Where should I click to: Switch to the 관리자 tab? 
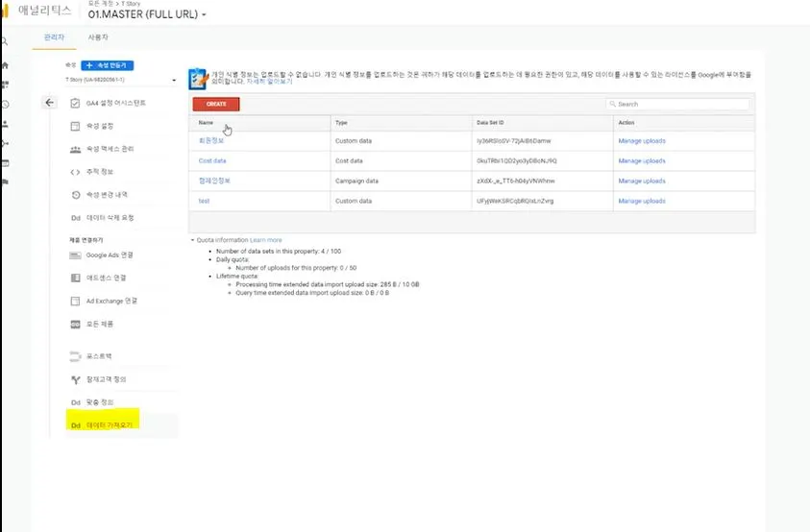(54, 37)
